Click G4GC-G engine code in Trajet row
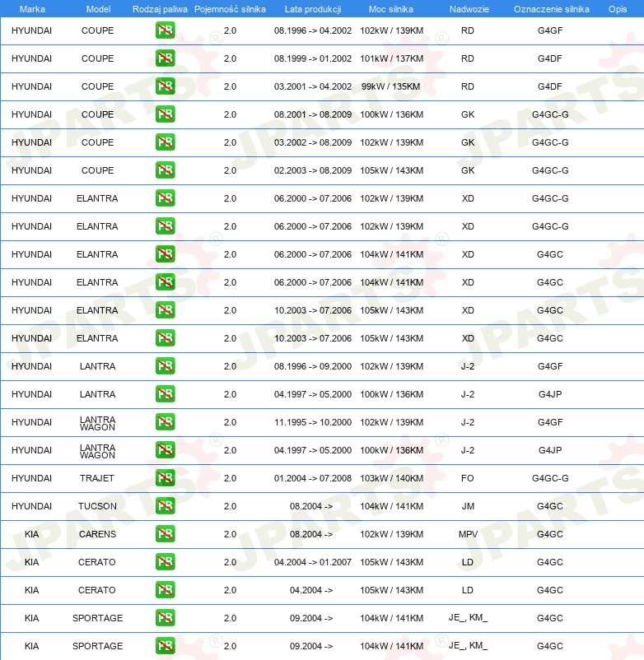 (550, 478)
